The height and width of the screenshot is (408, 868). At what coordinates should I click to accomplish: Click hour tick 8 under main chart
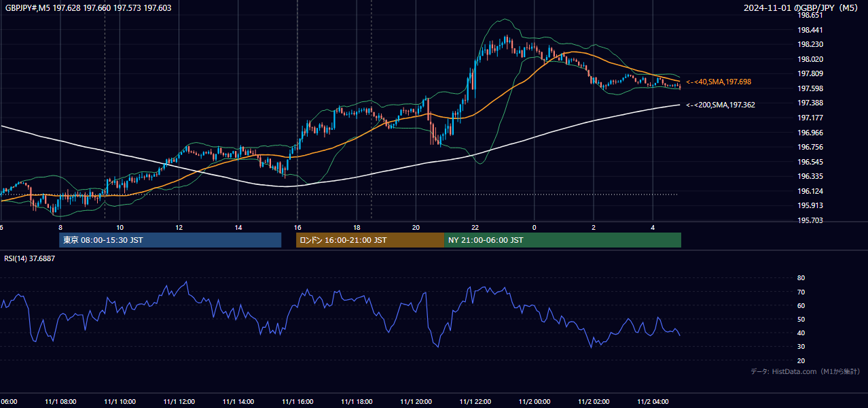[60, 227]
